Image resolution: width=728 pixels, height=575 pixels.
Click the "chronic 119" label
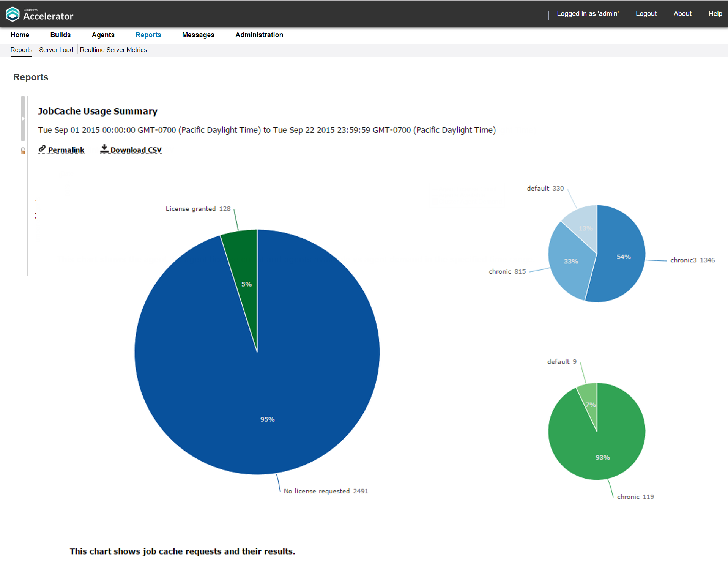pyautogui.click(x=635, y=497)
